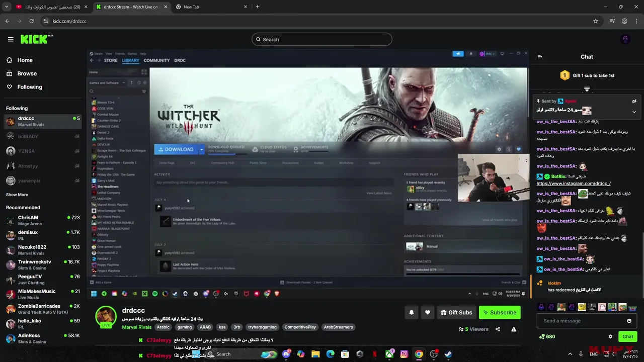Open Discord from the taskbar
This screenshot has height=362, width=644.
coord(286,354)
